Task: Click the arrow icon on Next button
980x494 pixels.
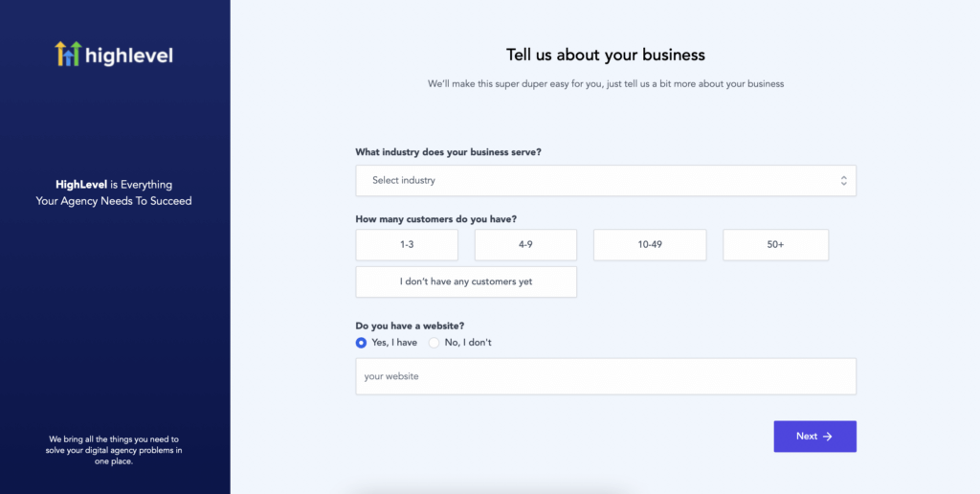Action: coord(828,437)
